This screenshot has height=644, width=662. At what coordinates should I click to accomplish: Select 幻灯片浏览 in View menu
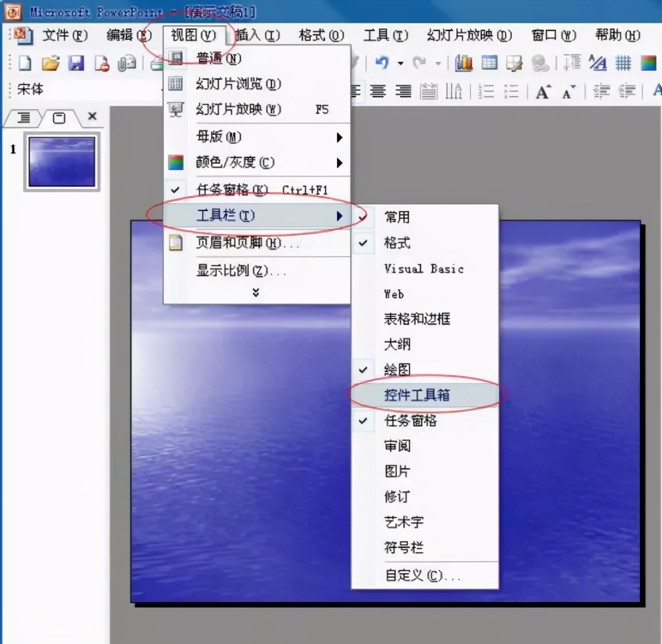[x=257, y=84]
